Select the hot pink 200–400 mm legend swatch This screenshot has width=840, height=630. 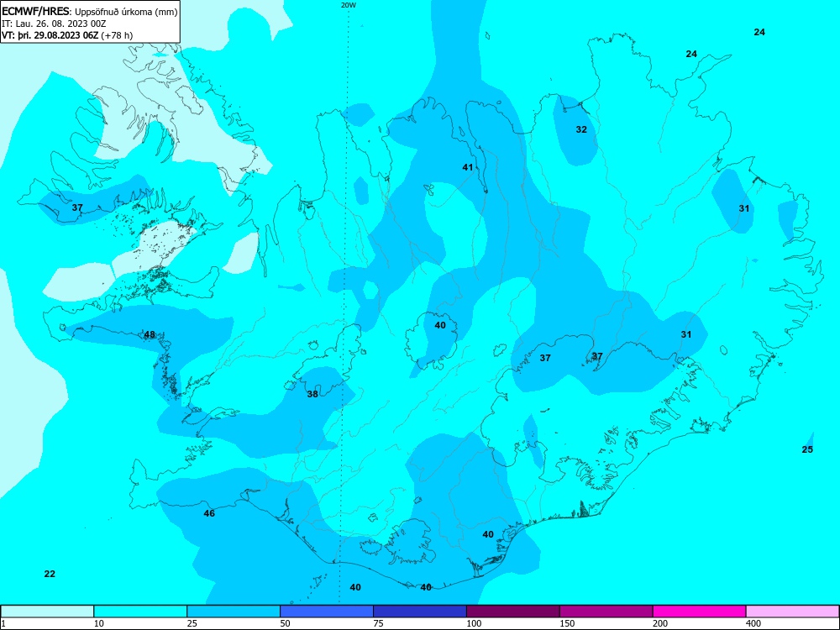[700, 612]
